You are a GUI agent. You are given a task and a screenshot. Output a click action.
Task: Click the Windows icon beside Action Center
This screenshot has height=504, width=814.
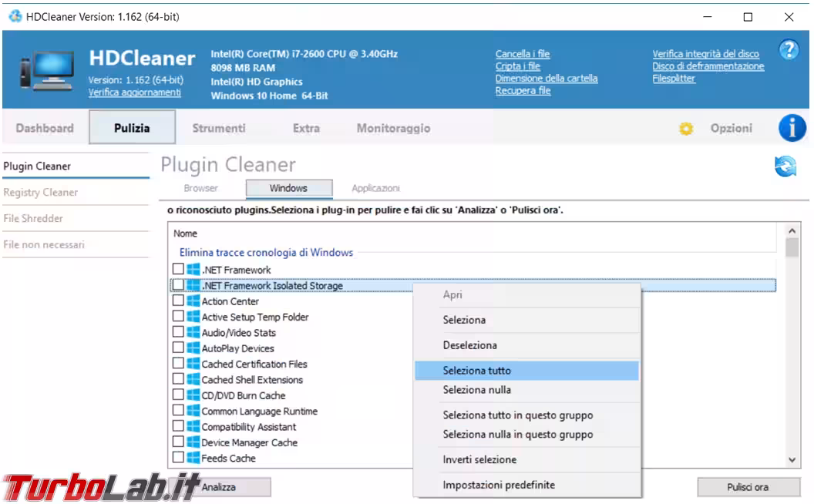coord(193,301)
